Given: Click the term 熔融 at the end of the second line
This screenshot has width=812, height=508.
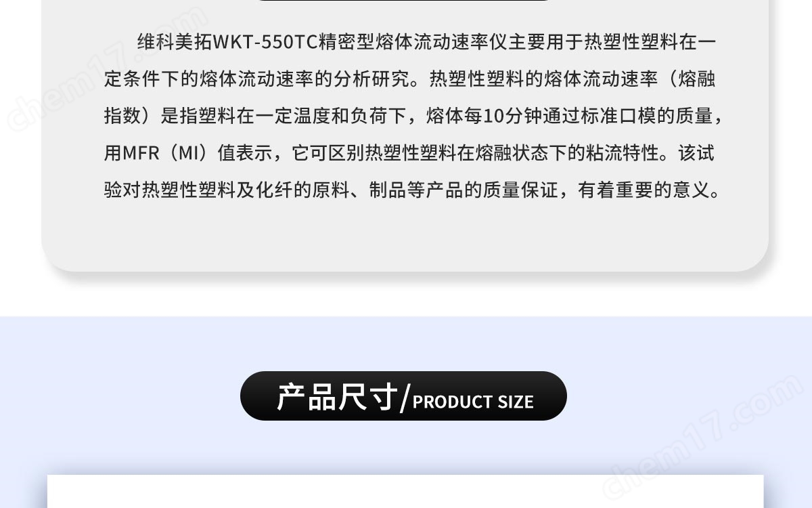Looking at the screenshot, I should click(x=696, y=79).
